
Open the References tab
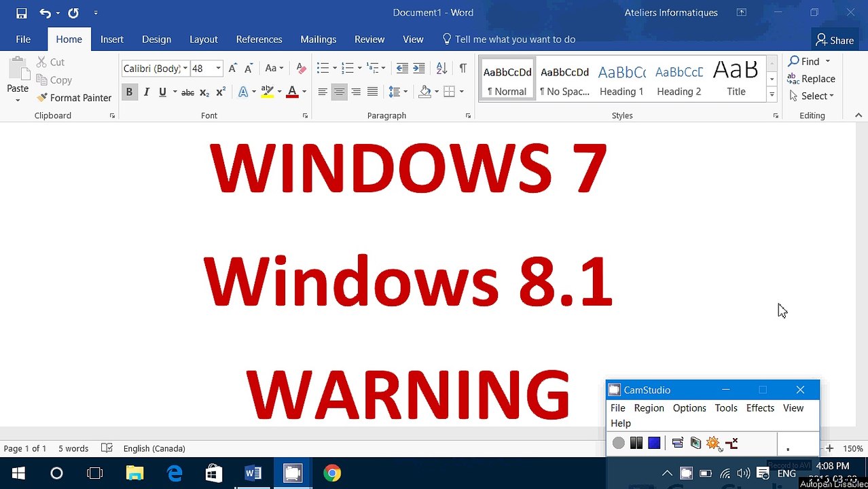point(259,39)
